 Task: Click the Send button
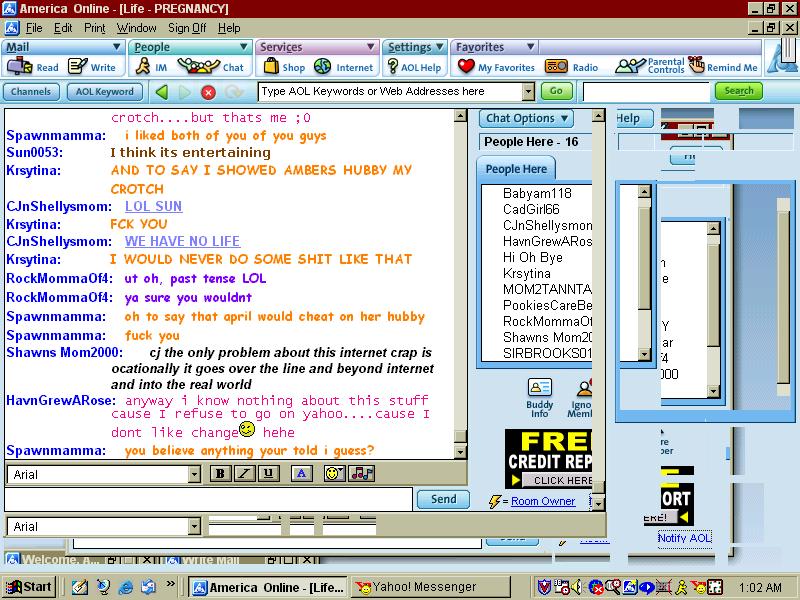click(x=443, y=499)
